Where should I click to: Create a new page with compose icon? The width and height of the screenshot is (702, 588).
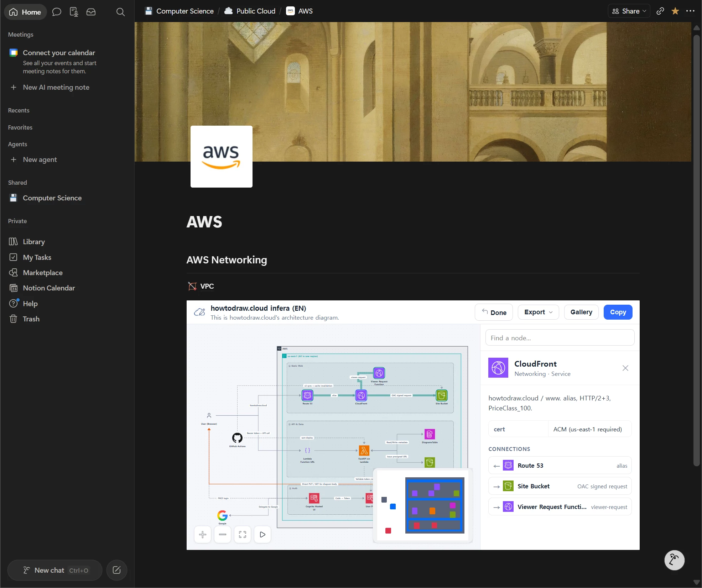pos(116,570)
